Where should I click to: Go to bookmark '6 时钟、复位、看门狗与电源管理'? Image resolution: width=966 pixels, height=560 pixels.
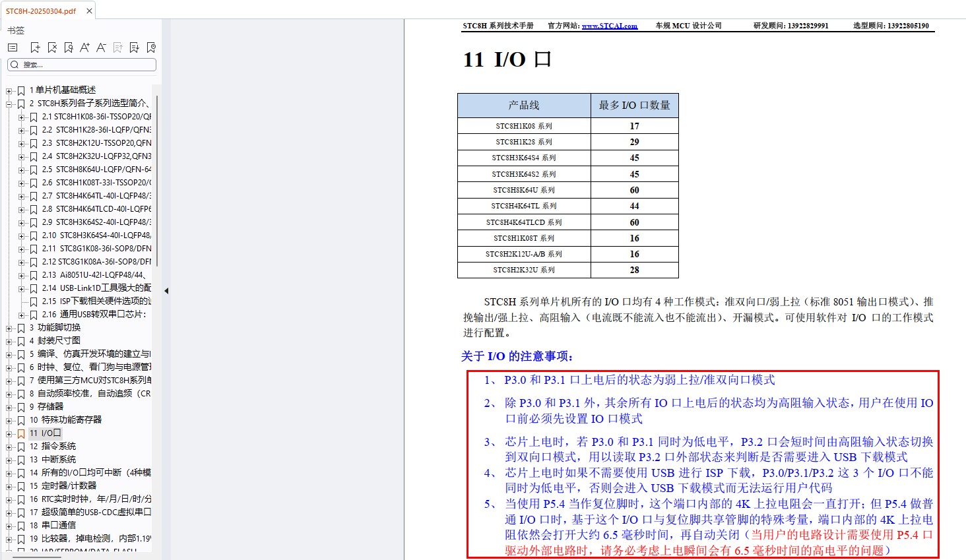pyautogui.click(x=90, y=367)
